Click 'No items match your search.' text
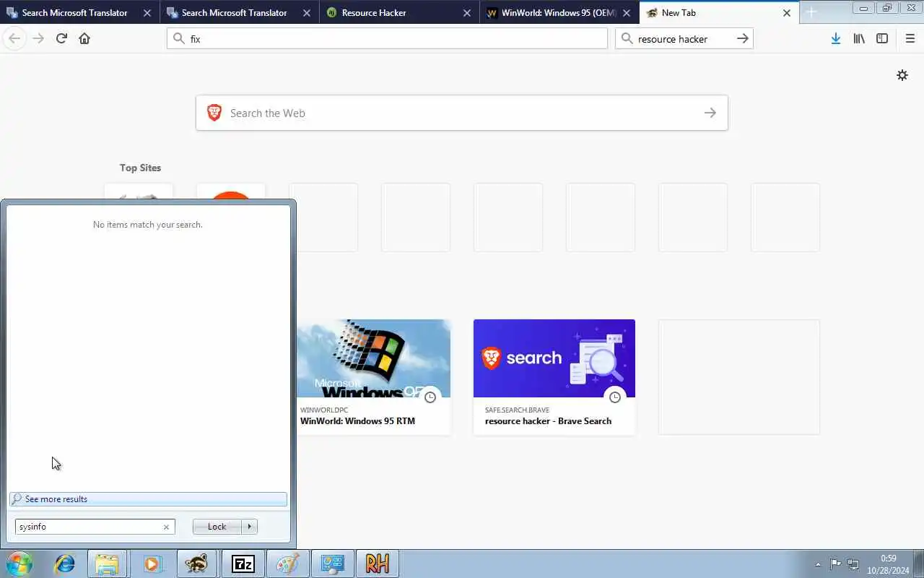The image size is (924, 578). click(x=148, y=225)
